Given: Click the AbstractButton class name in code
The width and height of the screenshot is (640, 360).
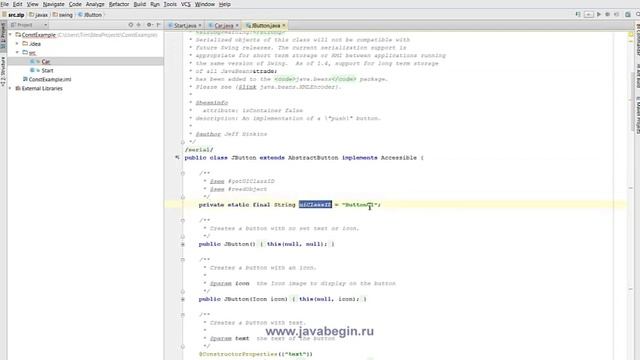Looking at the screenshot, I should (x=313, y=158).
